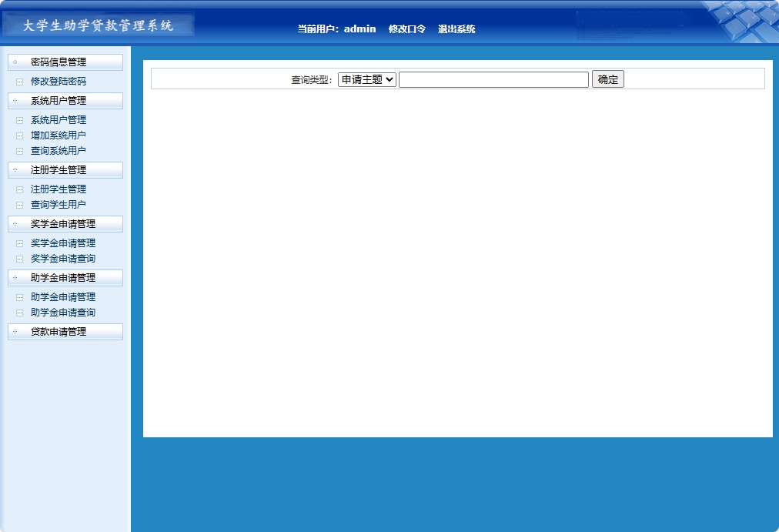The height and width of the screenshot is (532, 779).
Task: Click the plus icon next to 系统用户管理 header
Action: (15, 100)
